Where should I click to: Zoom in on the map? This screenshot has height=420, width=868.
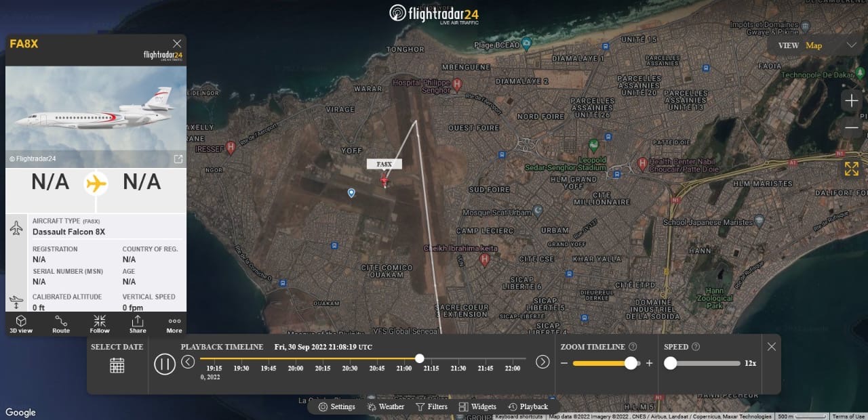851,101
